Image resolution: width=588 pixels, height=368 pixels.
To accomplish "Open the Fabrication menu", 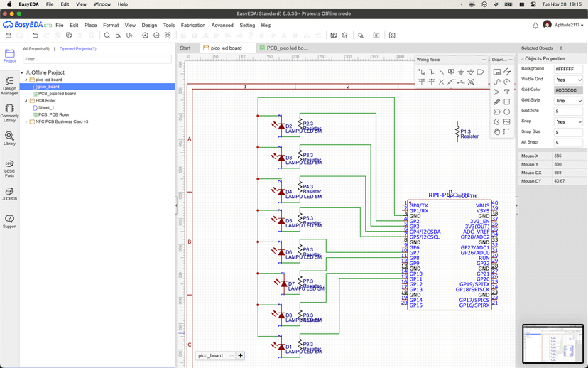I will pos(192,25).
